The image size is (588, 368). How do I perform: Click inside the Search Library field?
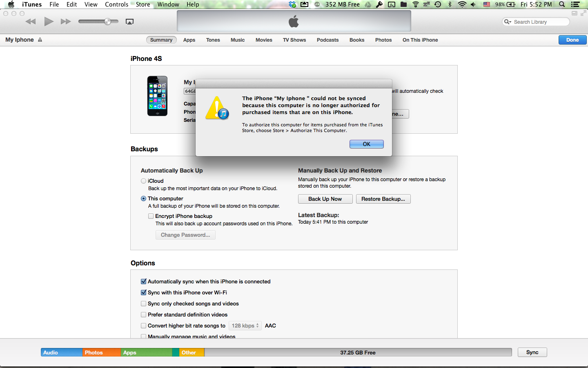pos(539,21)
